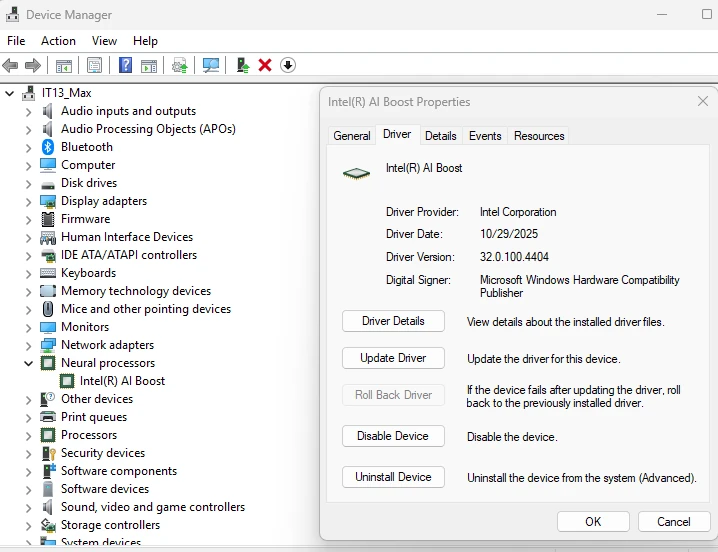Select the Storage controllers icon
The height and width of the screenshot is (552, 718).
tap(48, 525)
